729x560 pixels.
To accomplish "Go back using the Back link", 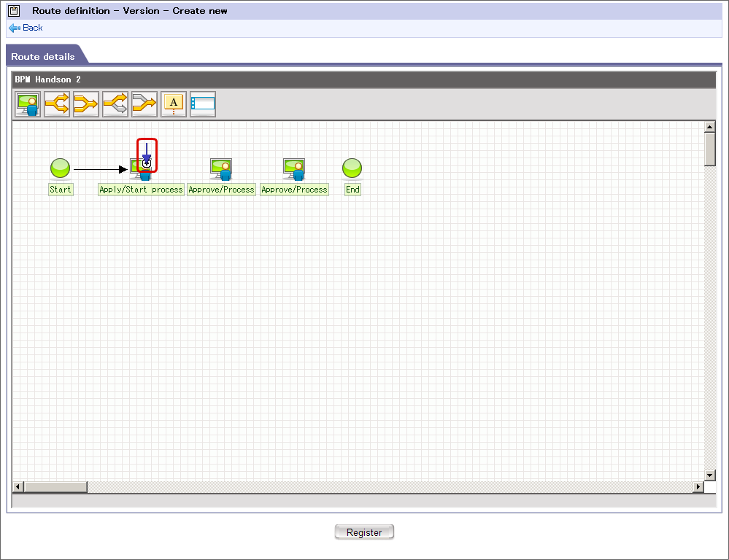I will pos(26,28).
